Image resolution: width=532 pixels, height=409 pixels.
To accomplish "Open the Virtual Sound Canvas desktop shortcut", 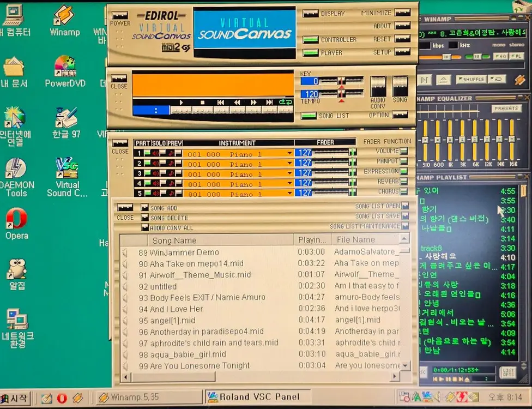I will (x=67, y=177).
